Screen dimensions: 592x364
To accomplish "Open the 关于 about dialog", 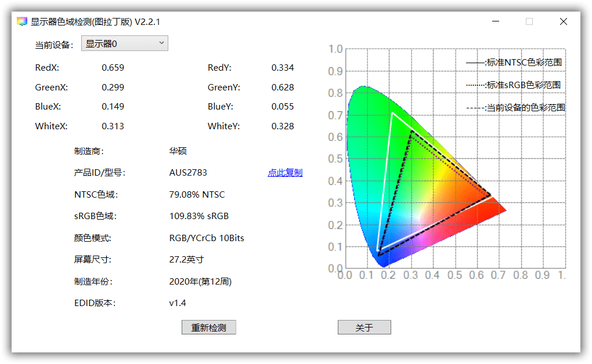I will [x=364, y=327].
